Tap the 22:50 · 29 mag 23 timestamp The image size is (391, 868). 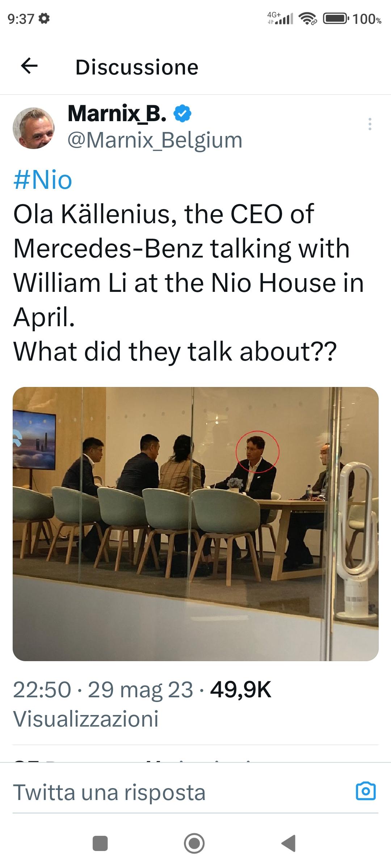point(103,689)
